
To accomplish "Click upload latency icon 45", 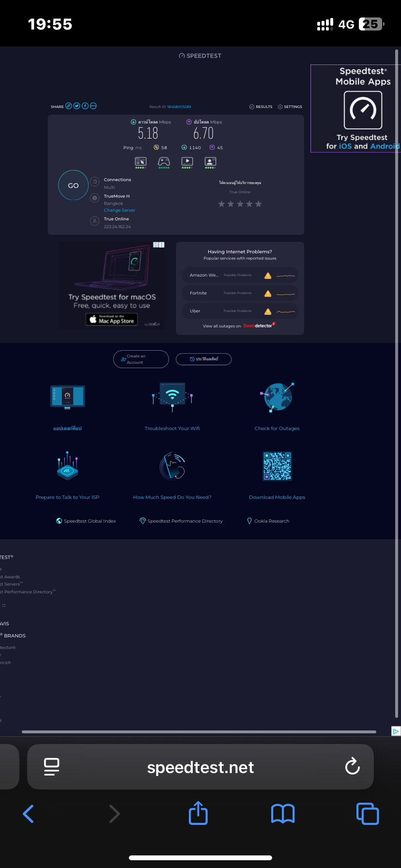I will pyautogui.click(x=212, y=147).
